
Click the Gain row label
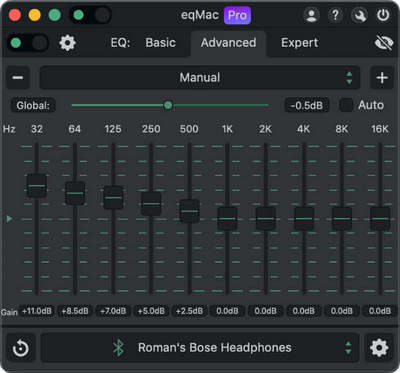tap(9, 312)
